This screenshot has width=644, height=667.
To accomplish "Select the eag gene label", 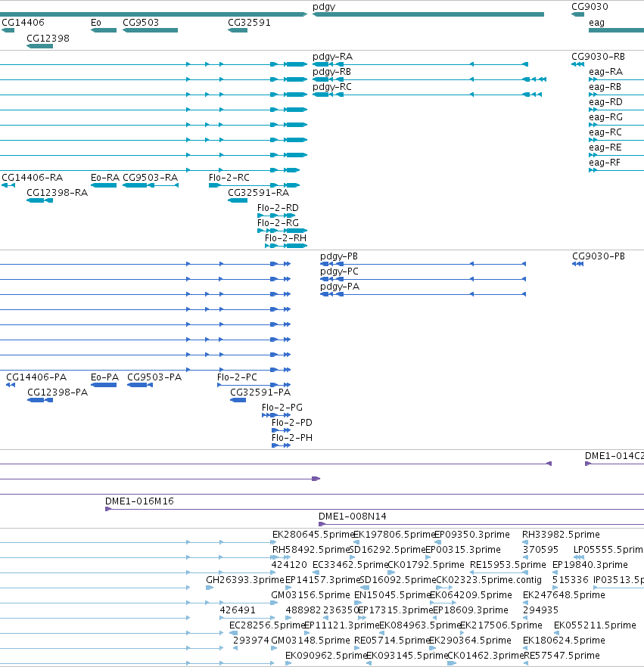I will pos(596,23).
